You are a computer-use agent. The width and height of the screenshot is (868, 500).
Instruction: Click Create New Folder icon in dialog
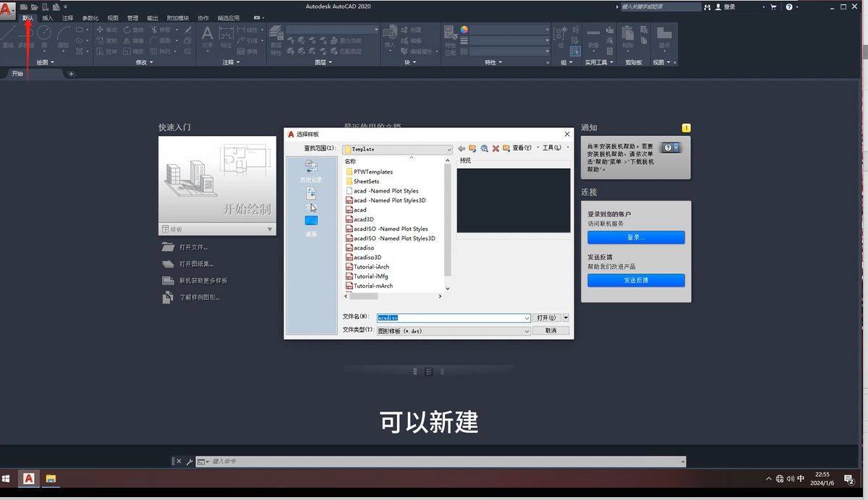pos(506,148)
